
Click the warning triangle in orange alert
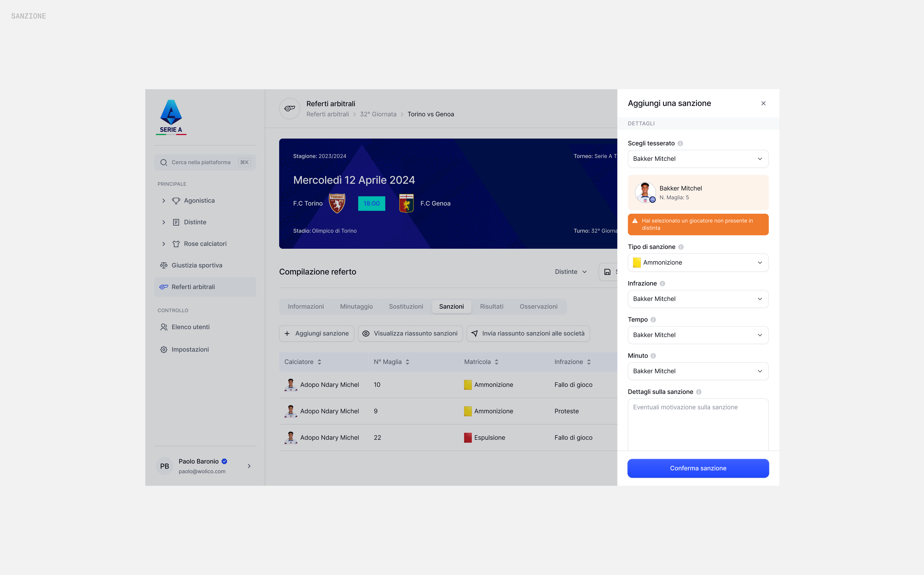pos(635,221)
